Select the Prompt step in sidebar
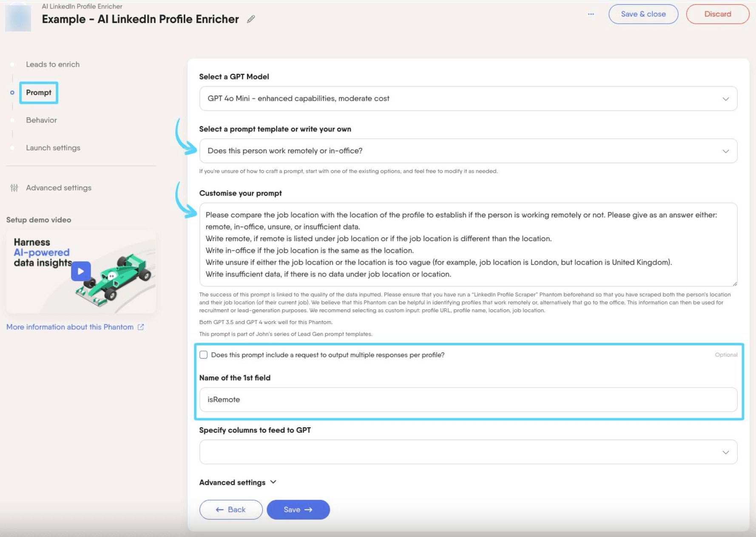Viewport: 756px width, 537px height. [x=39, y=93]
